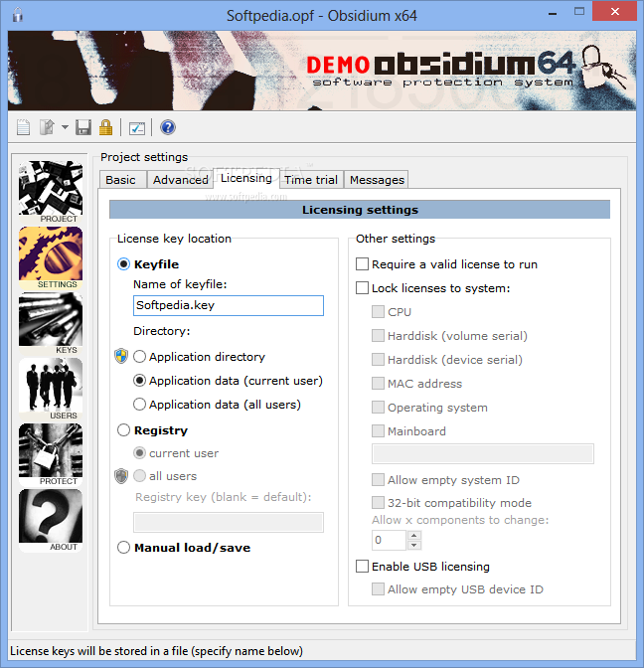Click the 'Name of keyfile:' label
Image resolution: width=644 pixels, height=668 pixels.
click(x=180, y=284)
